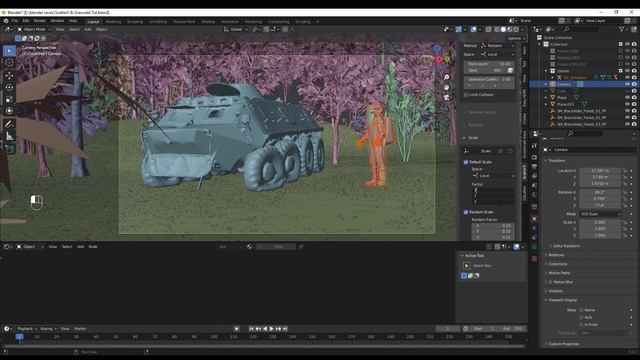Open the Method Random dropdown

(x=497, y=46)
